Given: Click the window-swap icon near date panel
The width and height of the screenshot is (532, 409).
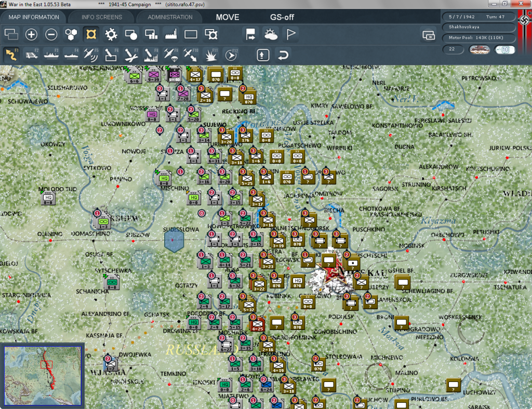Looking at the screenshot, I should tap(429, 35).
